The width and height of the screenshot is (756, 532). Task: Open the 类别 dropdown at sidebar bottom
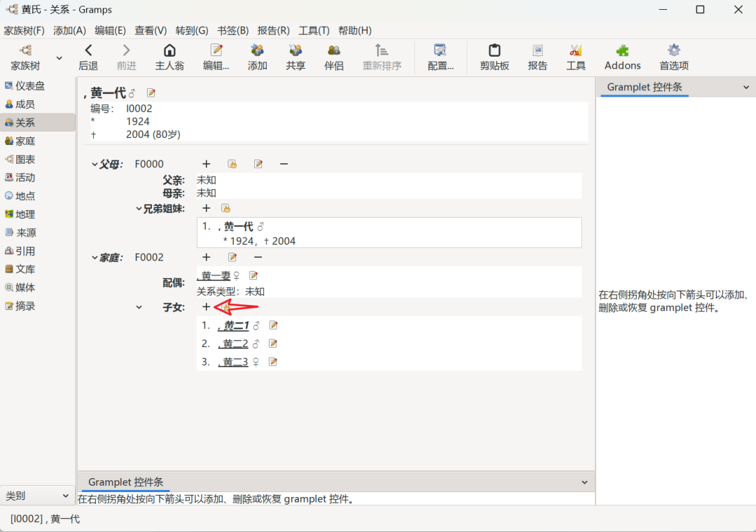pos(37,496)
